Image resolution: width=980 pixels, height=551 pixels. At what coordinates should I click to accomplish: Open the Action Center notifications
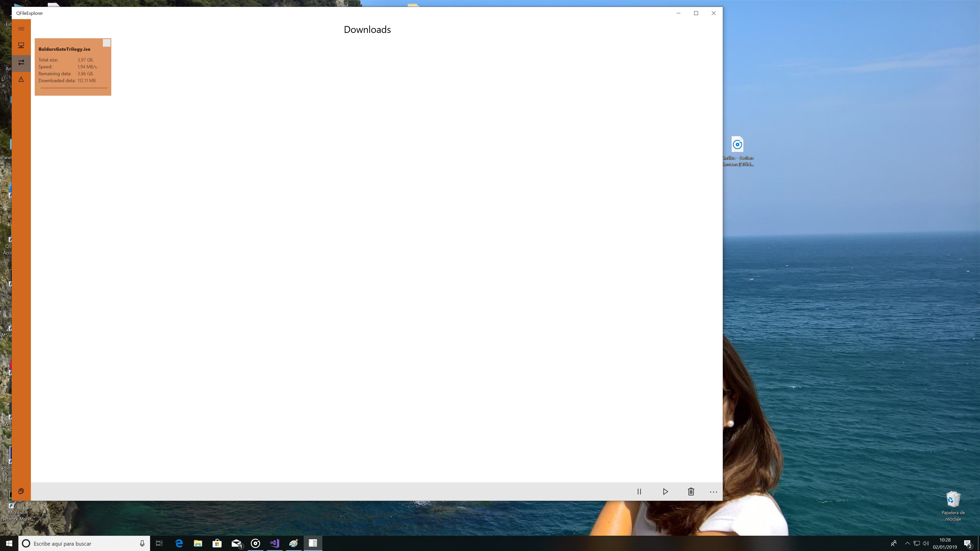coord(968,543)
